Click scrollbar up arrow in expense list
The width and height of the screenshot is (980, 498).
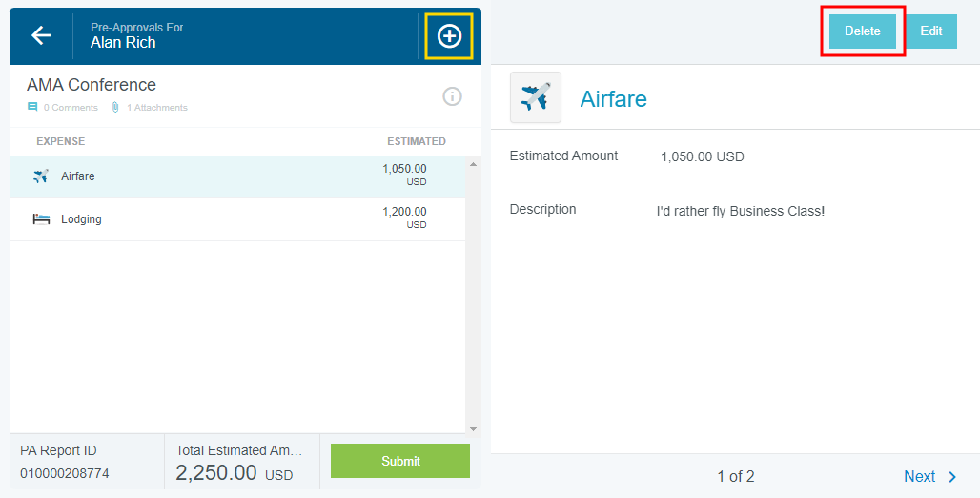point(473,164)
